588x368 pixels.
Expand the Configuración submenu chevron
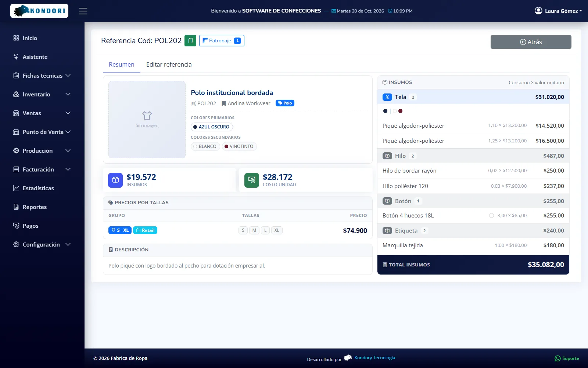click(68, 244)
